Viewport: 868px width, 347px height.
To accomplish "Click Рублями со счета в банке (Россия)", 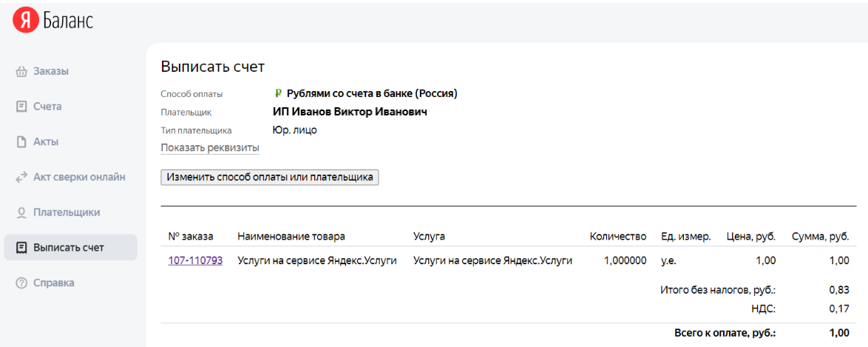I will (x=372, y=94).
